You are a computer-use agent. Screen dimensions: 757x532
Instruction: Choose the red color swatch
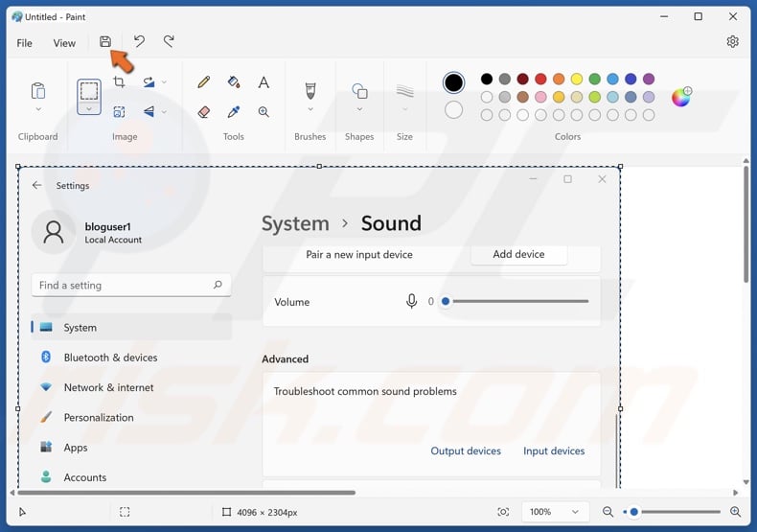[540, 79]
